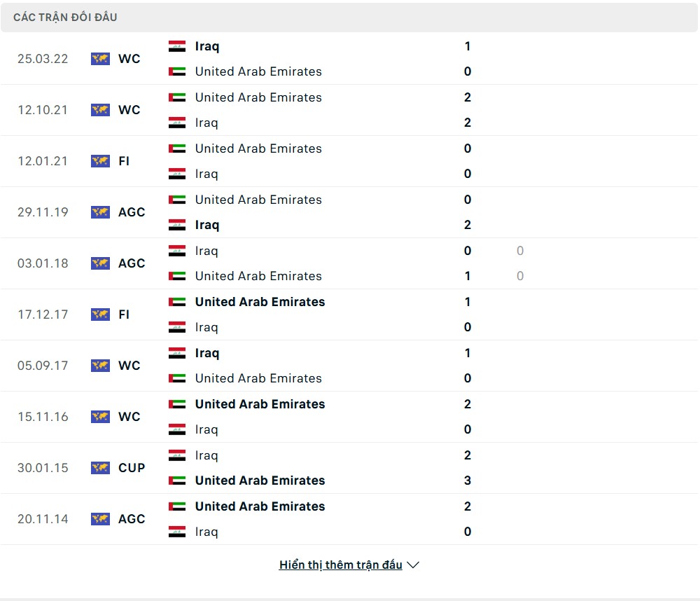Click the world map icon for 15.11.16 WC
This screenshot has width=700, height=601.
(100, 417)
